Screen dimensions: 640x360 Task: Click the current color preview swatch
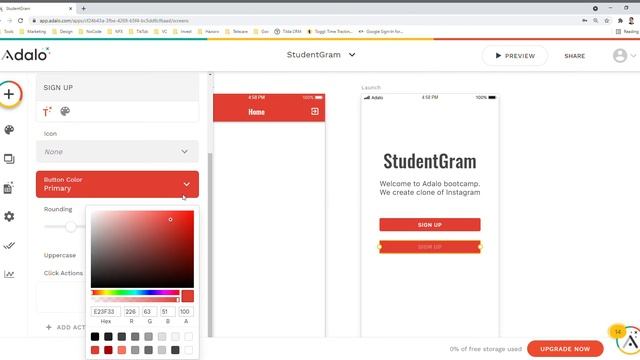(188, 296)
